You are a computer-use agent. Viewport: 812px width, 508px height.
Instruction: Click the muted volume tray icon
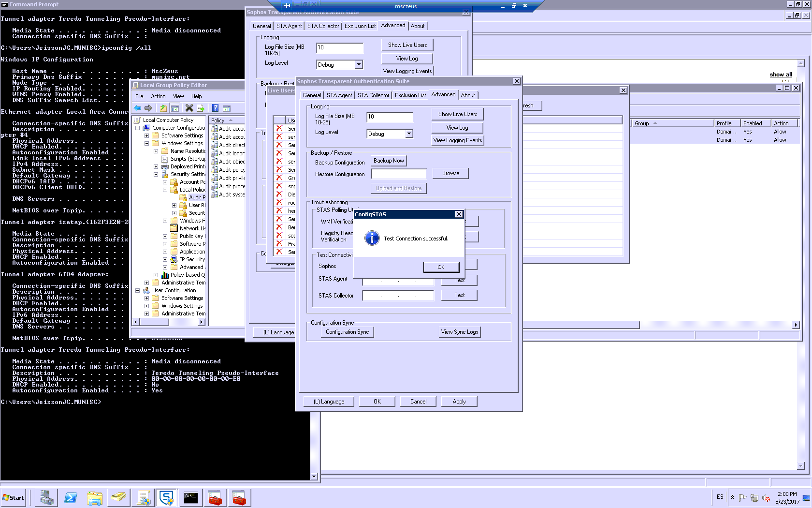tap(766, 497)
